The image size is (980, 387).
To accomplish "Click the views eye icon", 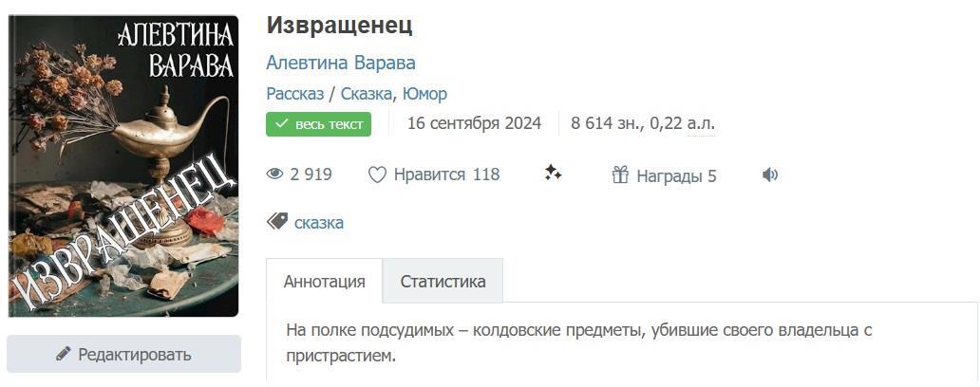I will 275,175.
